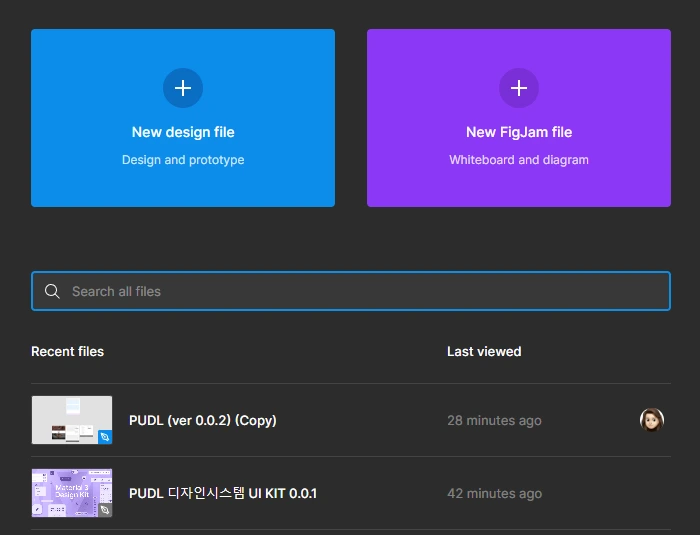Focus the Search all files field
This screenshot has height=535, width=700.
(x=351, y=291)
